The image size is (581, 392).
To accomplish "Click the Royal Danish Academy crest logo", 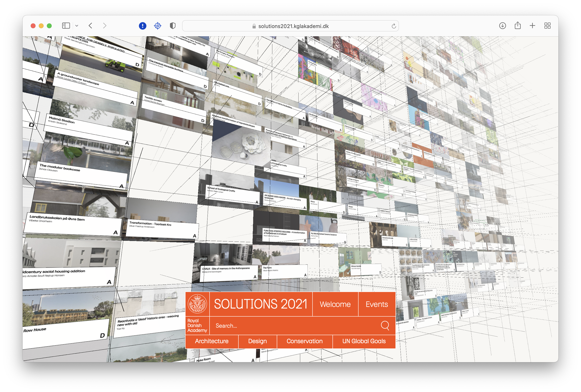I will point(197,304).
